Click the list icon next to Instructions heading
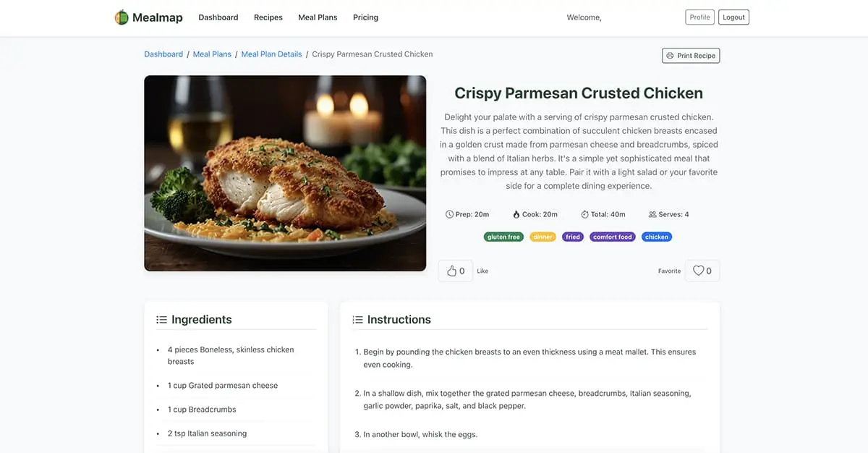868x453 pixels. [x=357, y=319]
